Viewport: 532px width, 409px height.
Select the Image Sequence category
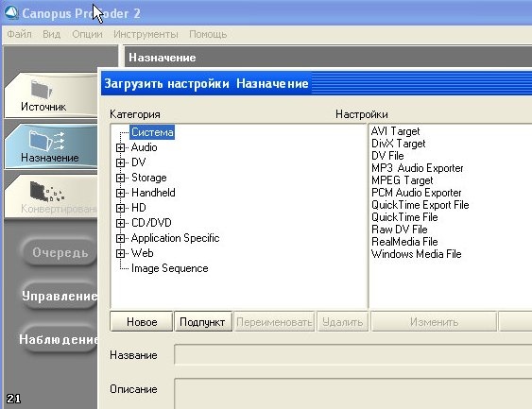[170, 268]
